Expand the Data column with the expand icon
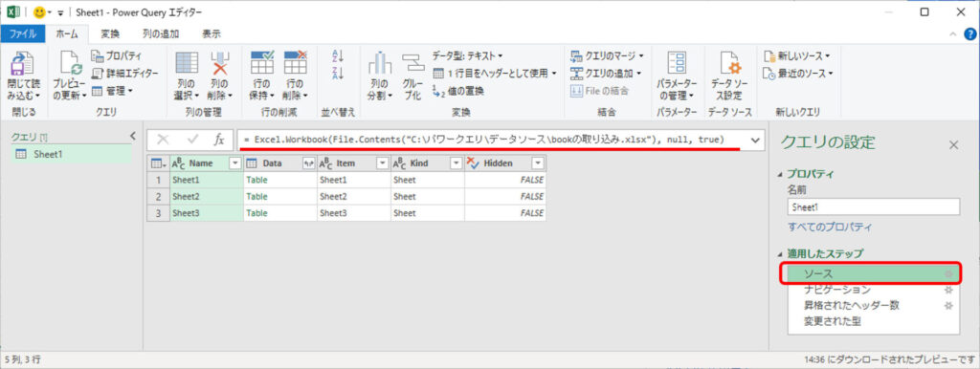The width and height of the screenshot is (980, 369). pos(308,163)
